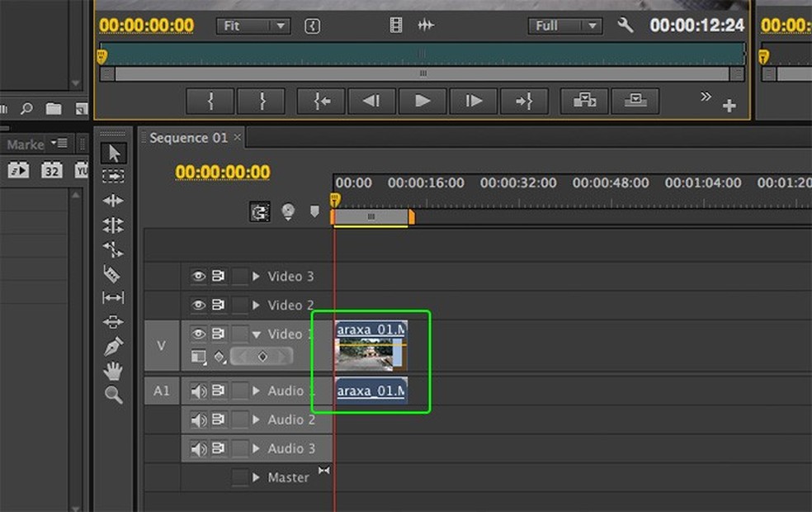Activate the Selection arrow tool
The image size is (812, 512).
(113, 153)
